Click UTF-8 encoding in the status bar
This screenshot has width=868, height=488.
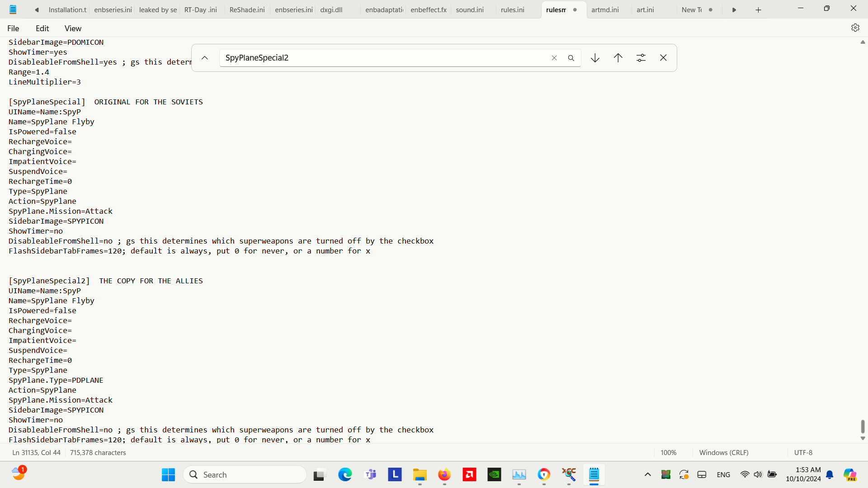point(803,452)
